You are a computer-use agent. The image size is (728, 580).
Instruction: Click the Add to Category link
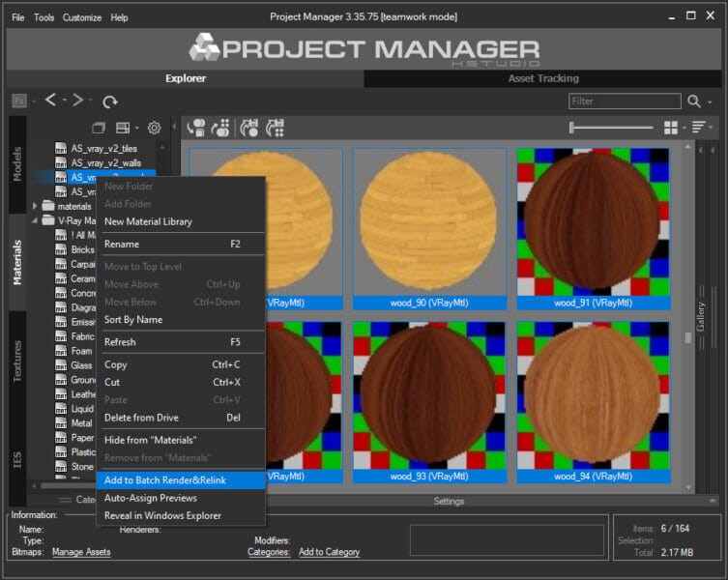tap(329, 552)
